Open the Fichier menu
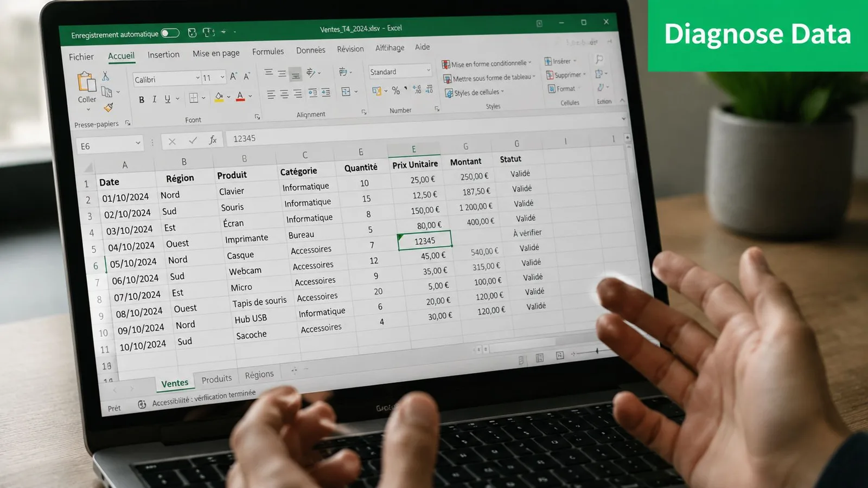This screenshot has height=488, width=868. (81, 57)
